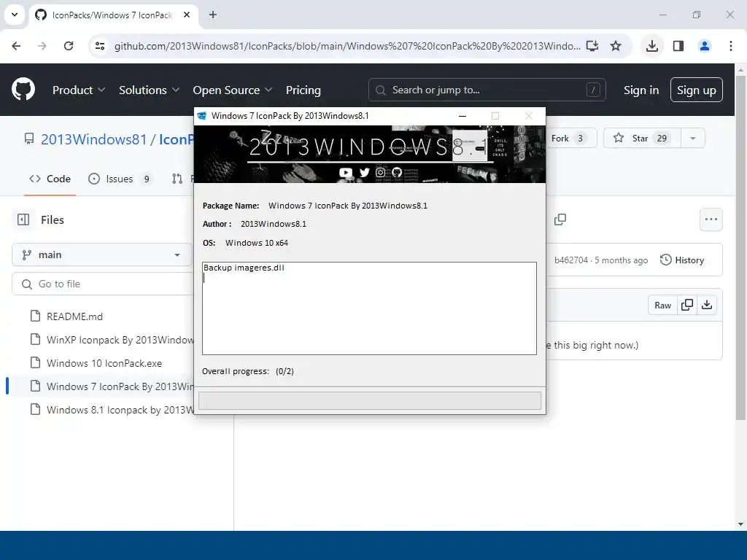This screenshot has height=560, width=747.
Task: Collapse the Files side panel icon
Action: click(x=23, y=219)
